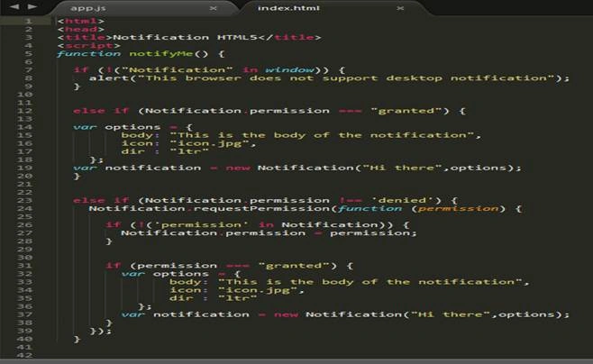This screenshot has width=593, height=364.
Task: Click the 'denied' string on line 23
Action: tap(402, 200)
